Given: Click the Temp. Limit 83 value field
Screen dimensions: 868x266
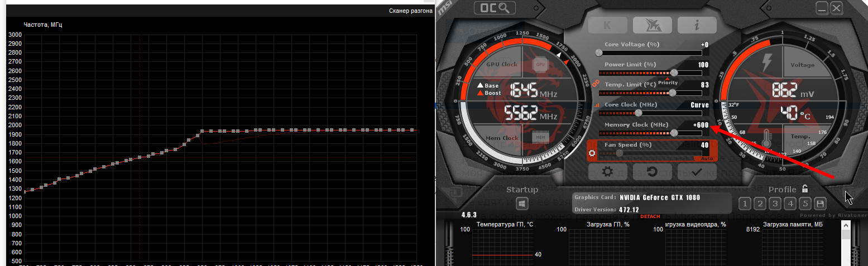Looking at the screenshot, I should 705,85.
